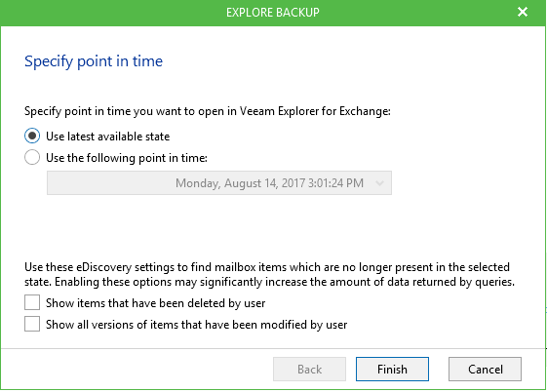
Task: Select Use the following point in time
Action: [x=32, y=157]
